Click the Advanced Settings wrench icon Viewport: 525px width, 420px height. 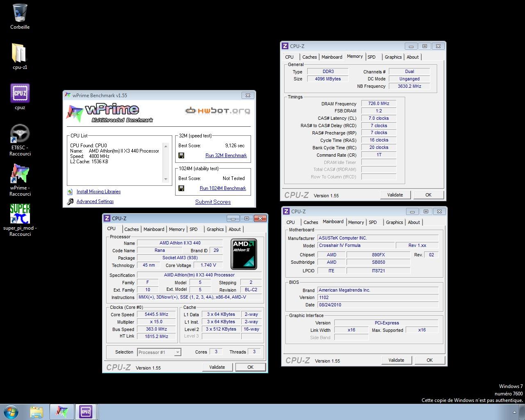(70, 201)
